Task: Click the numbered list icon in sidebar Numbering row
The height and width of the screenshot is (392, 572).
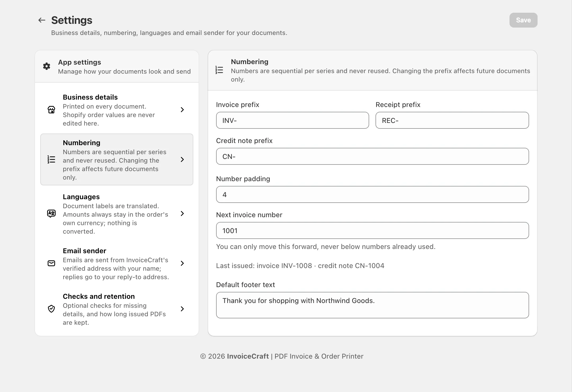Action: [51, 159]
